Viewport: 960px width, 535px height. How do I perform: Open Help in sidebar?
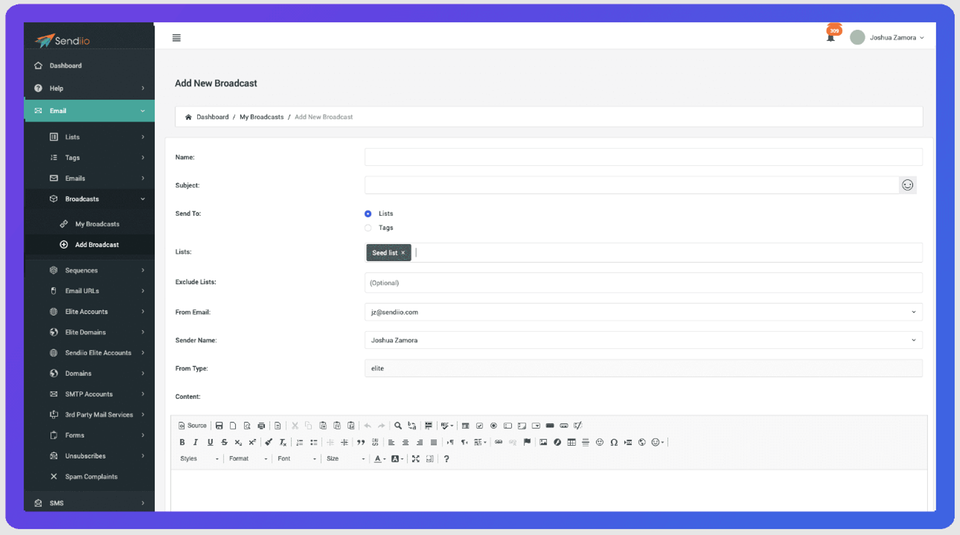[89, 88]
